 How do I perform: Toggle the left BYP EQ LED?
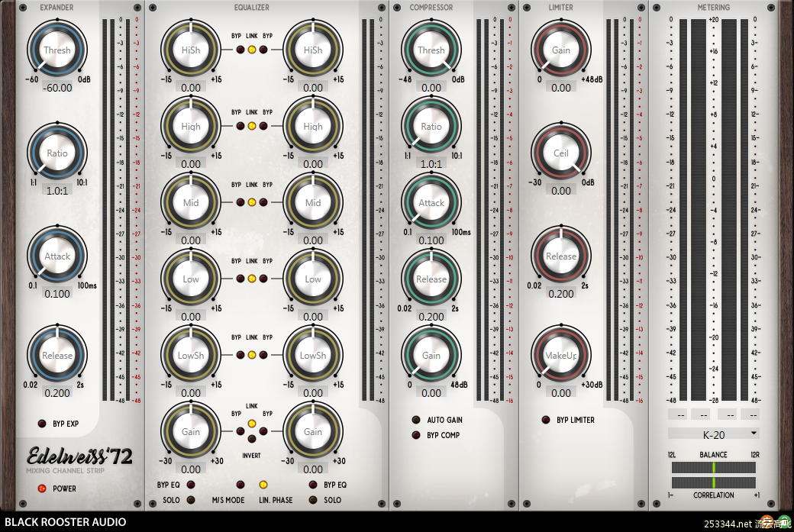[x=191, y=485]
